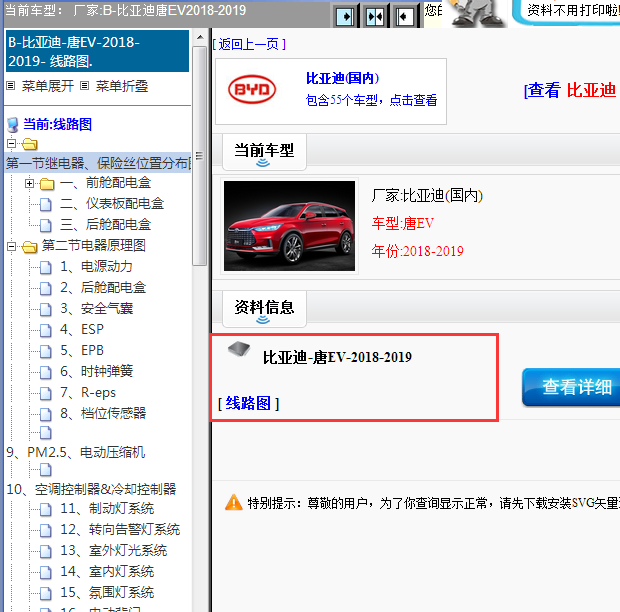Click the 菜单折叠 collapse-all icon

coord(84,85)
